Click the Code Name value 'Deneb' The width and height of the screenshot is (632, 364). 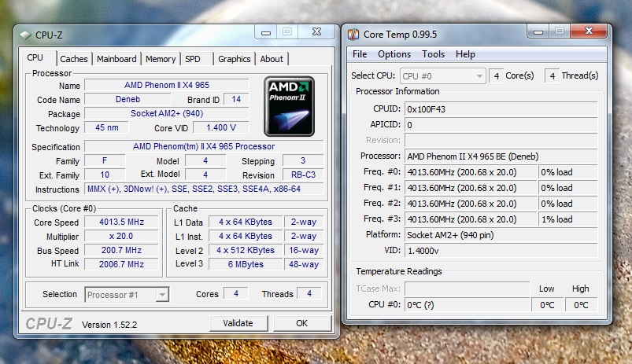128,99
